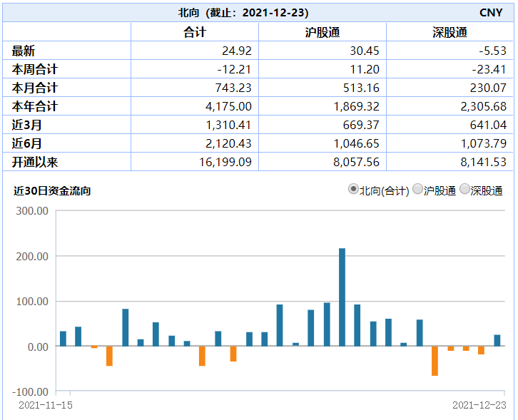Viewport: 518px width, 420px height.
Task: Click the 300.00 y-axis label
Action: [x=32, y=210]
